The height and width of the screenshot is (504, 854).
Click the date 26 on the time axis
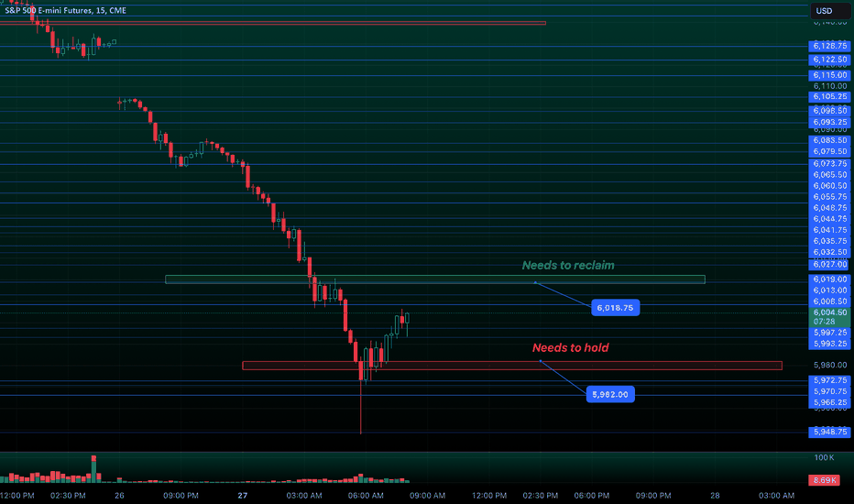(x=119, y=496)
